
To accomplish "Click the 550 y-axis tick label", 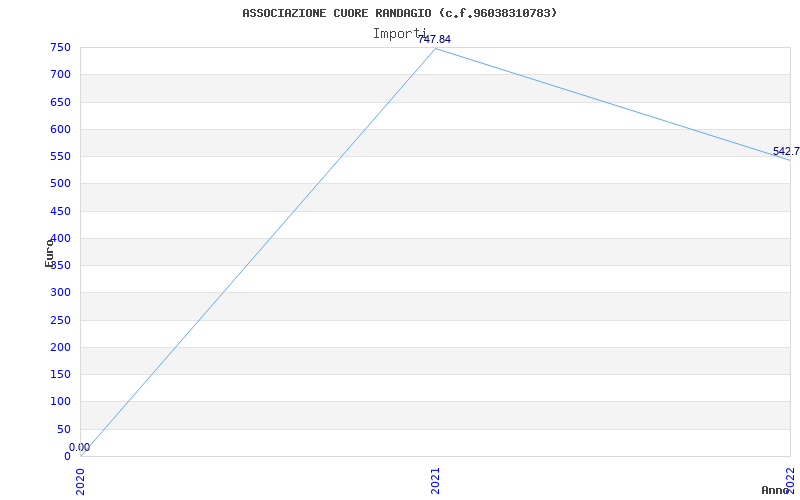I will click(x=60, y=157).
